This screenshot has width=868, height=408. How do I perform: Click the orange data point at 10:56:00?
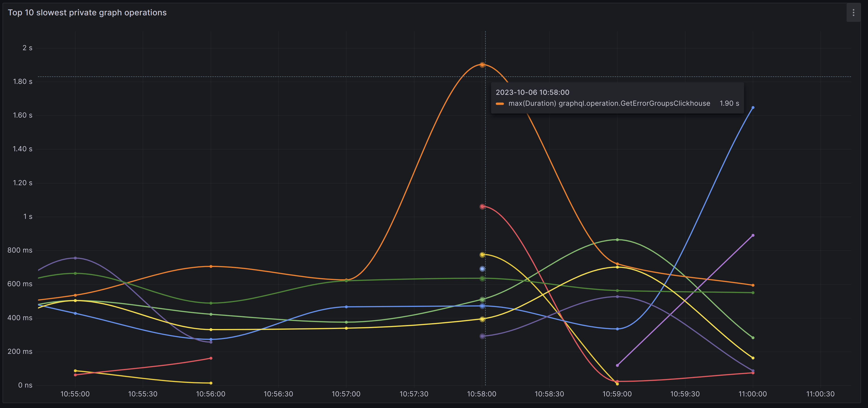tap(211, 266)
